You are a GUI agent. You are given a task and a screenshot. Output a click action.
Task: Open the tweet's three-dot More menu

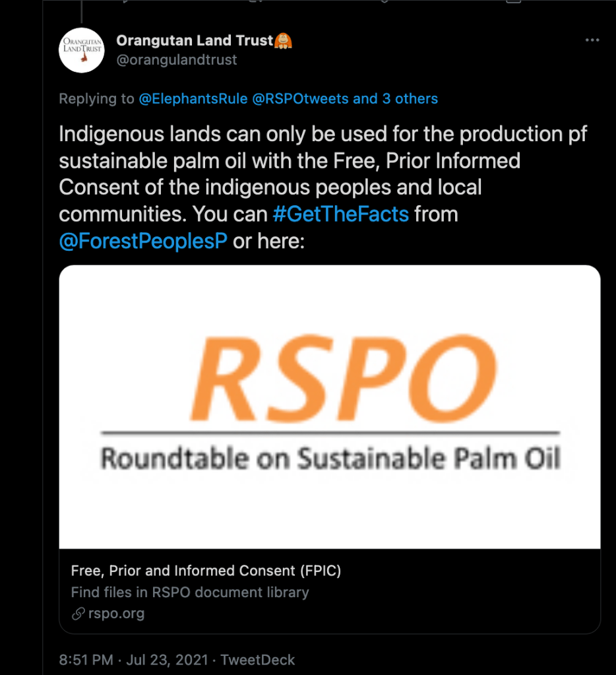(592, 41)
